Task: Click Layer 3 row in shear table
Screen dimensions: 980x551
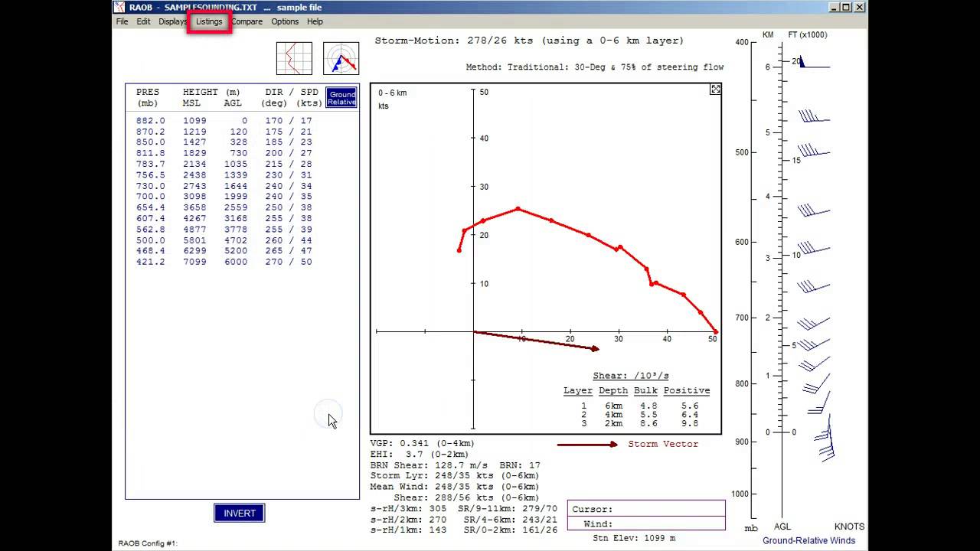Action: [639, 423]
